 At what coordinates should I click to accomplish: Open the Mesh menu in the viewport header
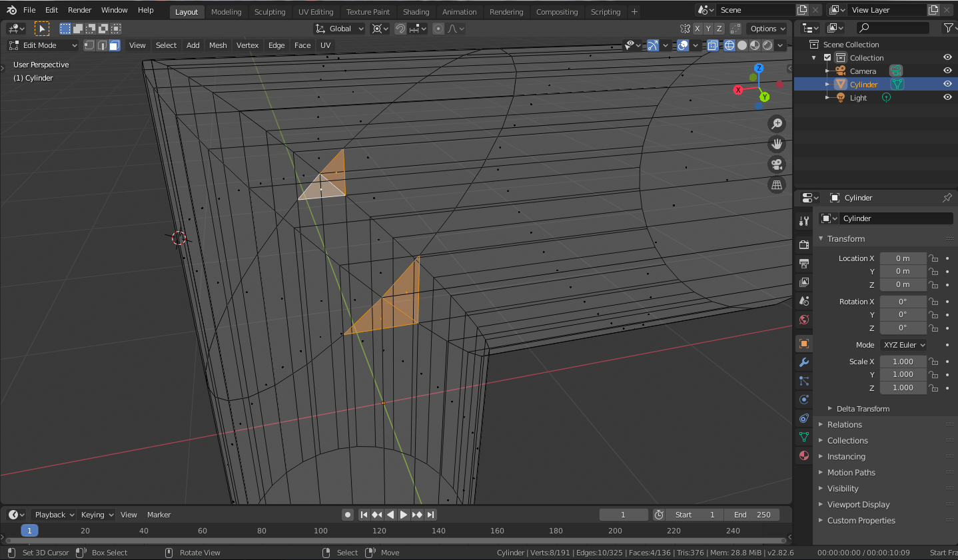(218, 45)
